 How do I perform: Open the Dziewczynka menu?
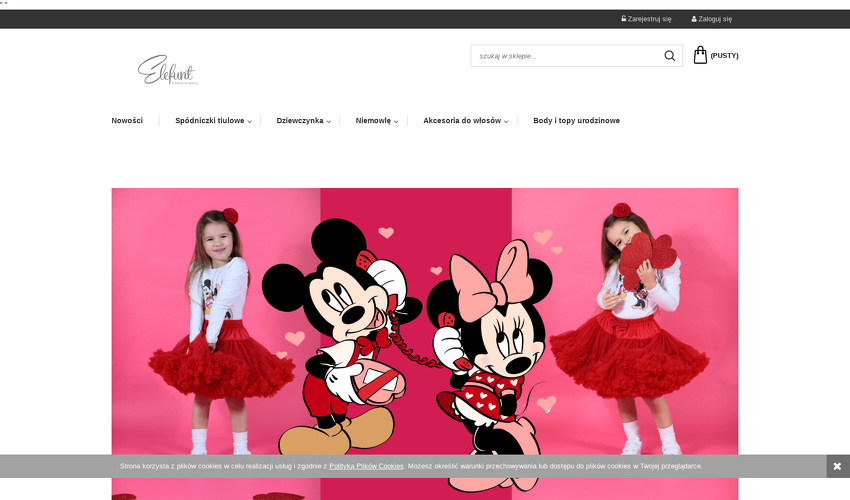[x=300, y=120]
